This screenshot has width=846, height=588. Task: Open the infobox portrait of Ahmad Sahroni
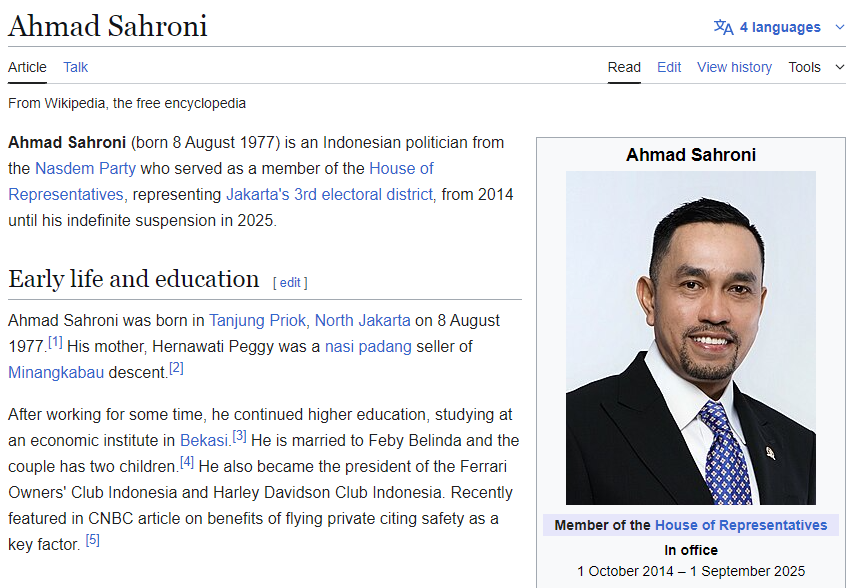click(691, 338)
